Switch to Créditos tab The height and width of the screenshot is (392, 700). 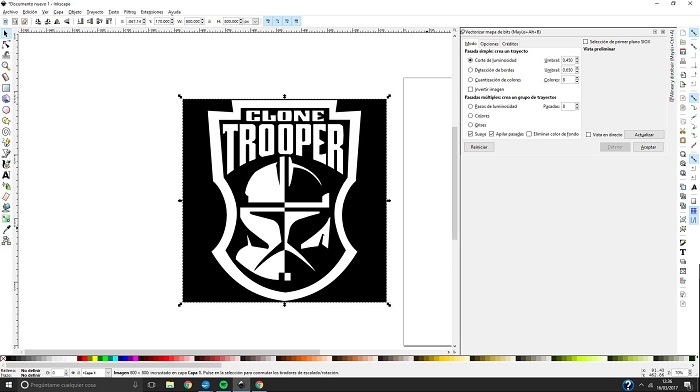(510, 44)
